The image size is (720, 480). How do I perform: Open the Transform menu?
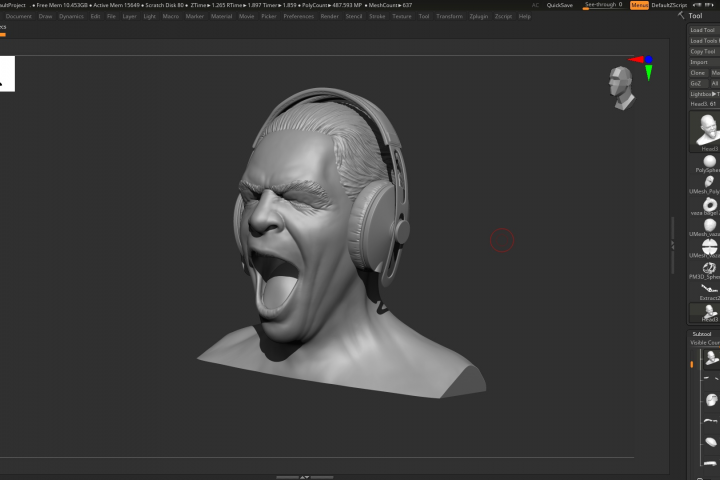coord(450,16)
